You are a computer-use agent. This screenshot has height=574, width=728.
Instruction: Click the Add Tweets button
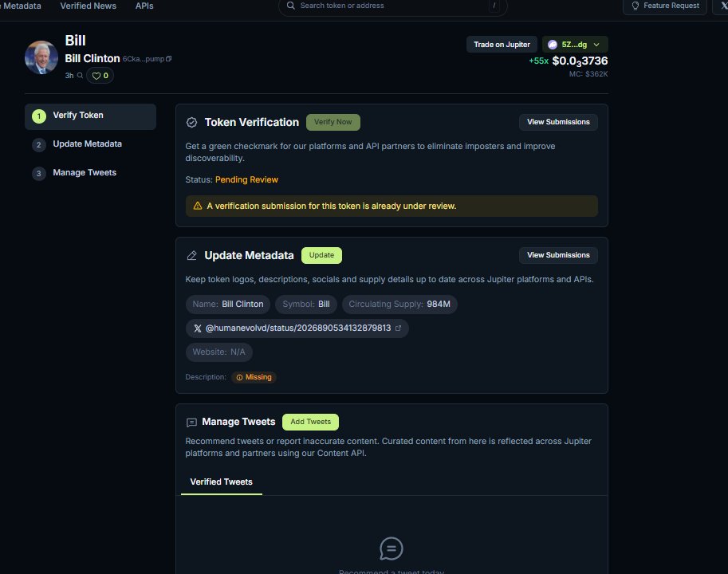pyautogui.click(x=311, y=422)
